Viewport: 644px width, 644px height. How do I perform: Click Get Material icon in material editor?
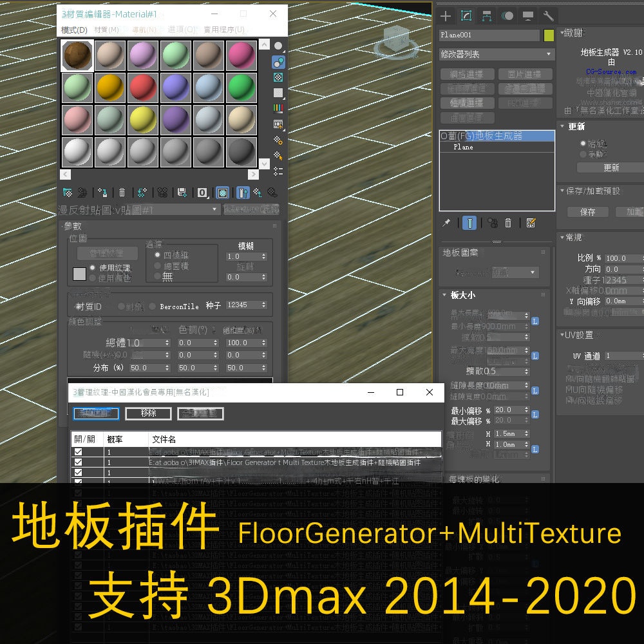[x=68, y=192]
